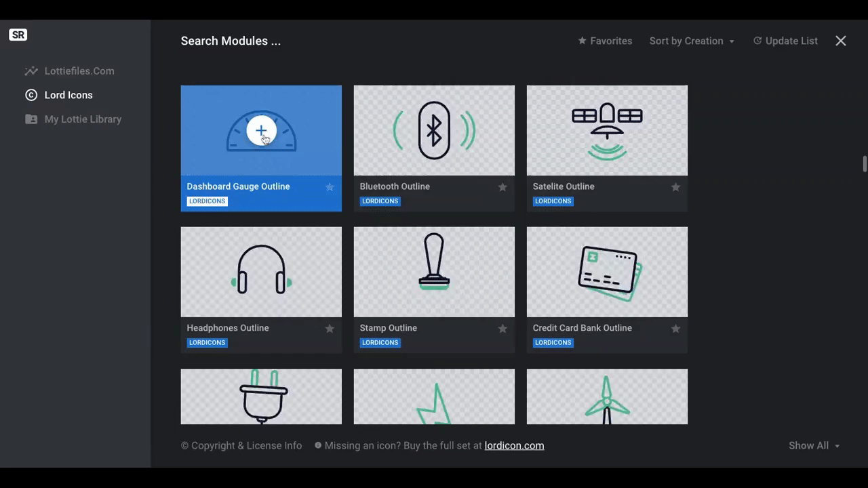Favorite the Credit Card Bank Outline module
868x488 pixels.
point(675,329)
